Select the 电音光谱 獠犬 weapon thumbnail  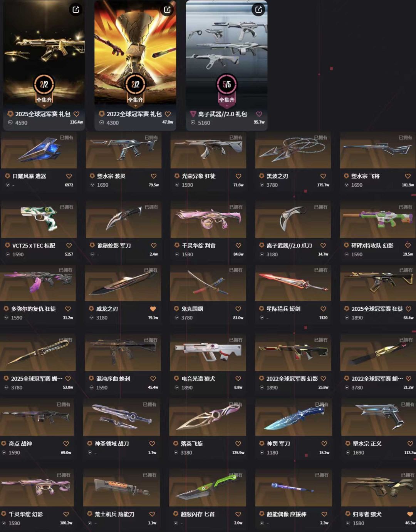click(x=208, y=353)
